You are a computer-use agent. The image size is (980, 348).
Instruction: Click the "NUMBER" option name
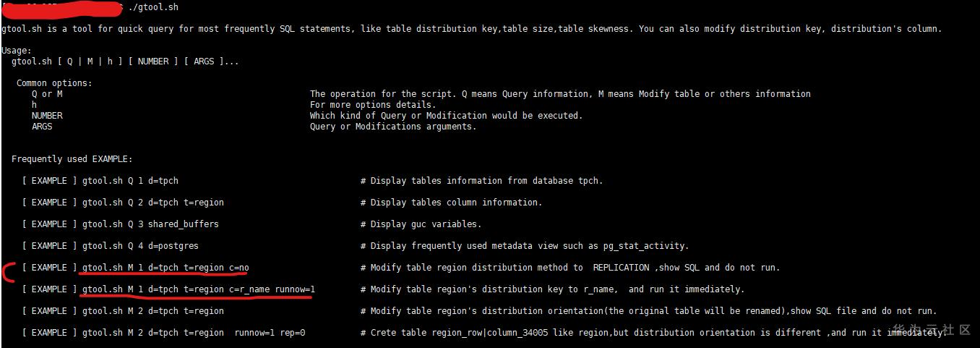point(47,116)
